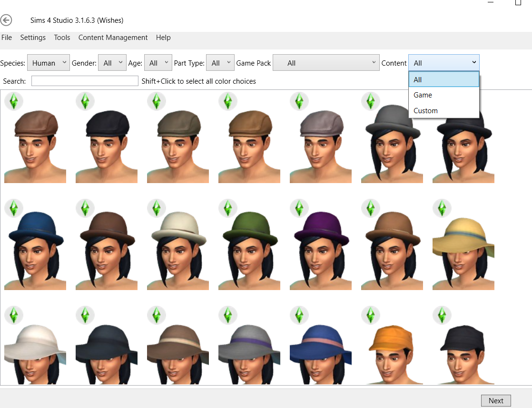This screenshot has width=532, height=408.
Task: Click the plumbob icon above blue bowler hat
Action: coord(14,208)
